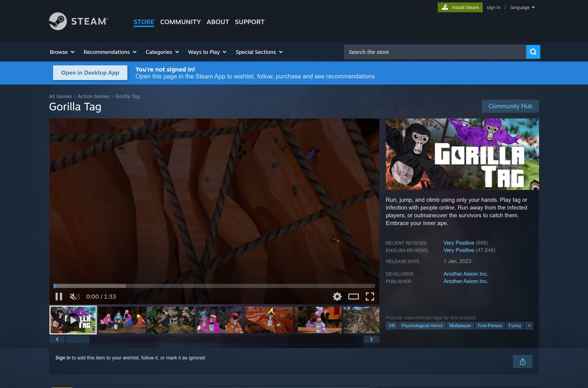Viewport: 588px width, 388px height.
Task: Open the COMMUNITY tab
Action: 180,22
